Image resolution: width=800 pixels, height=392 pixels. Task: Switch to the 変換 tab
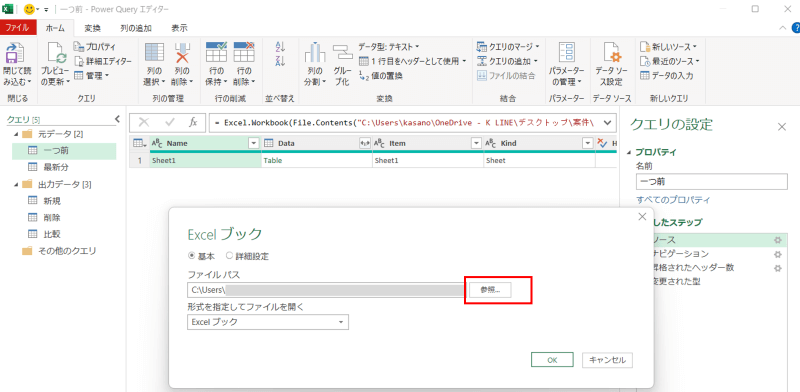tap(92, 28)
